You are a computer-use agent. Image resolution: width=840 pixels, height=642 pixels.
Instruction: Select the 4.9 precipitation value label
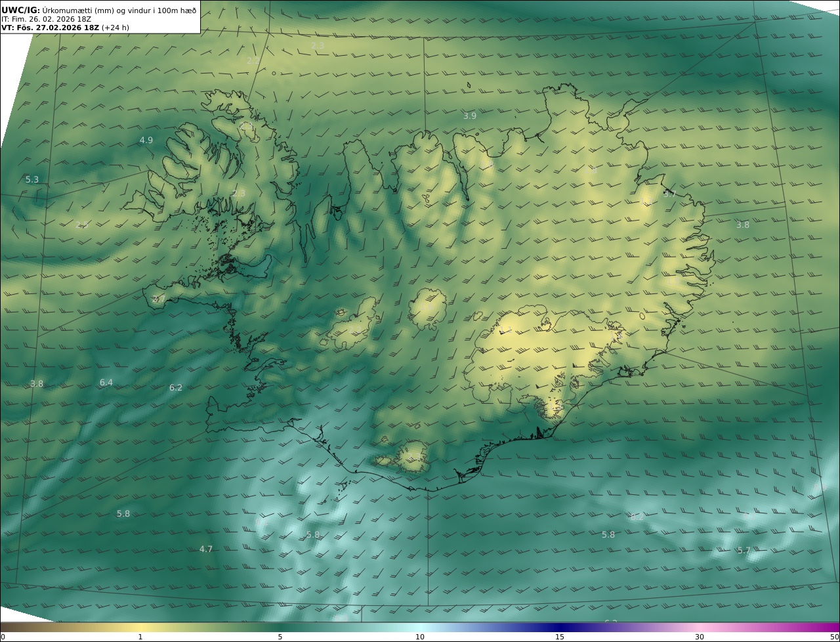146,140
